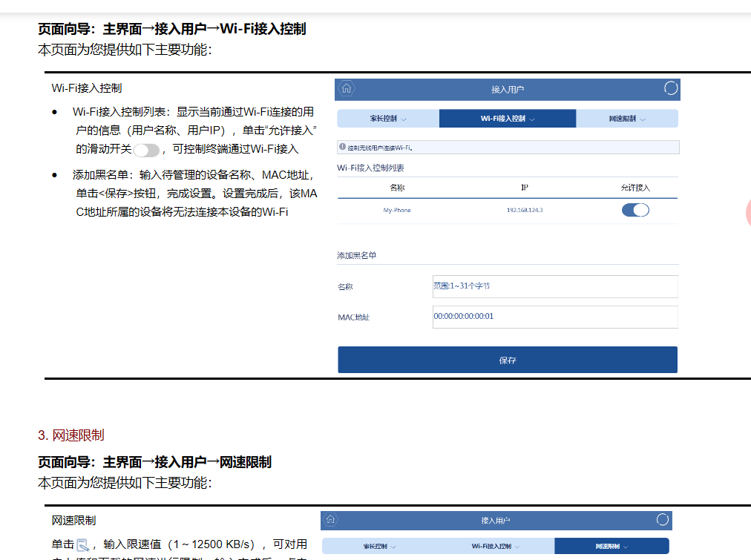Image resolution: width=751 pixels, height=560 pixels.
Task: Click the 保存 button
Action: pos(507,360)
